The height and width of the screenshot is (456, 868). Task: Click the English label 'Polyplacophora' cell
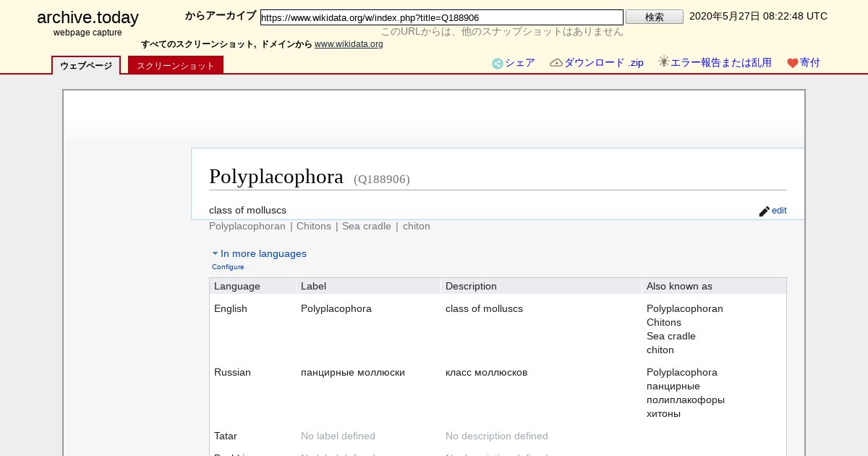[x=336, y=309]
